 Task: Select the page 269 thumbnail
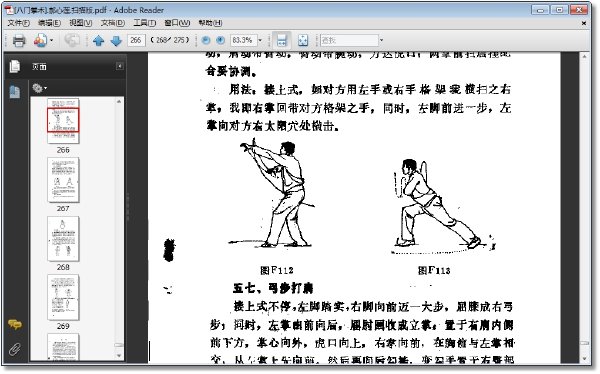[63, 297]
